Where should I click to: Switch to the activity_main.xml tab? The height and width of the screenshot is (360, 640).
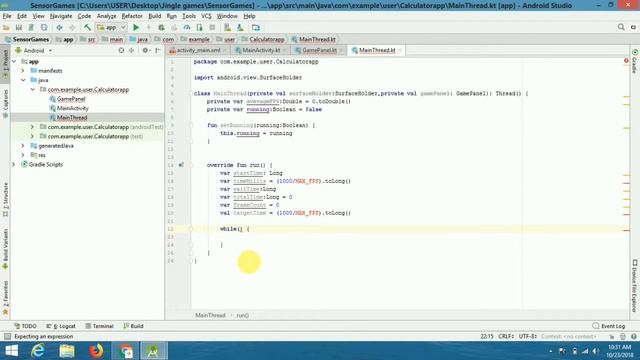pyautogui.click(x=198, y=50)
